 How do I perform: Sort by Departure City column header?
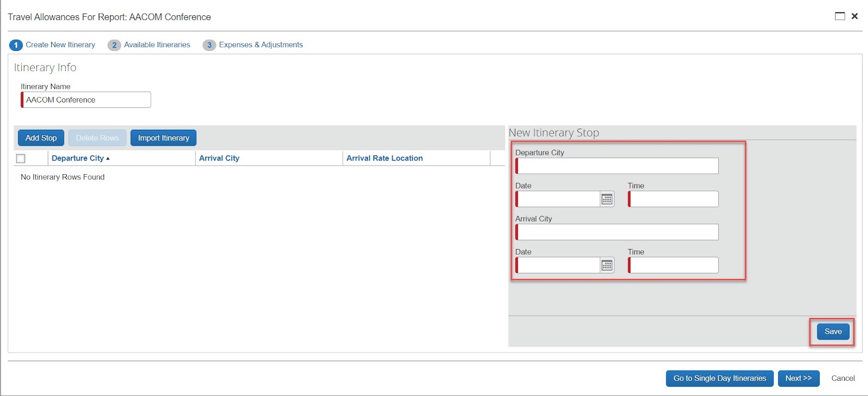(x=78, y=158)
